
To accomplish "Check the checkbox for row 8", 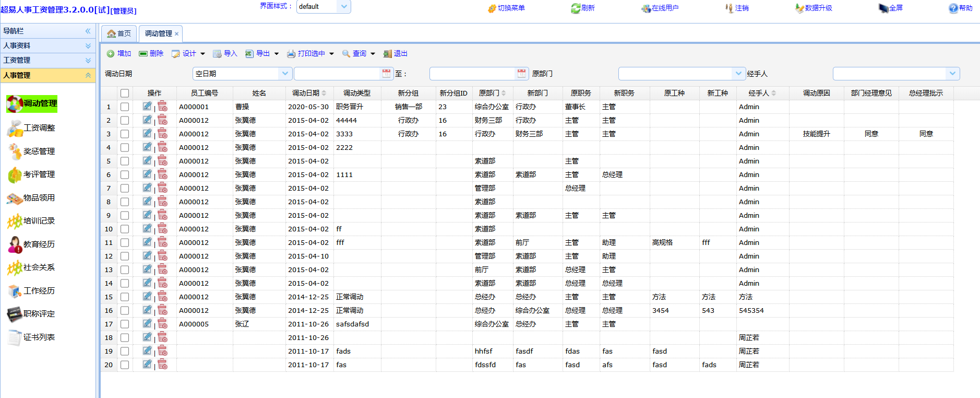I will tap(125, 202).
